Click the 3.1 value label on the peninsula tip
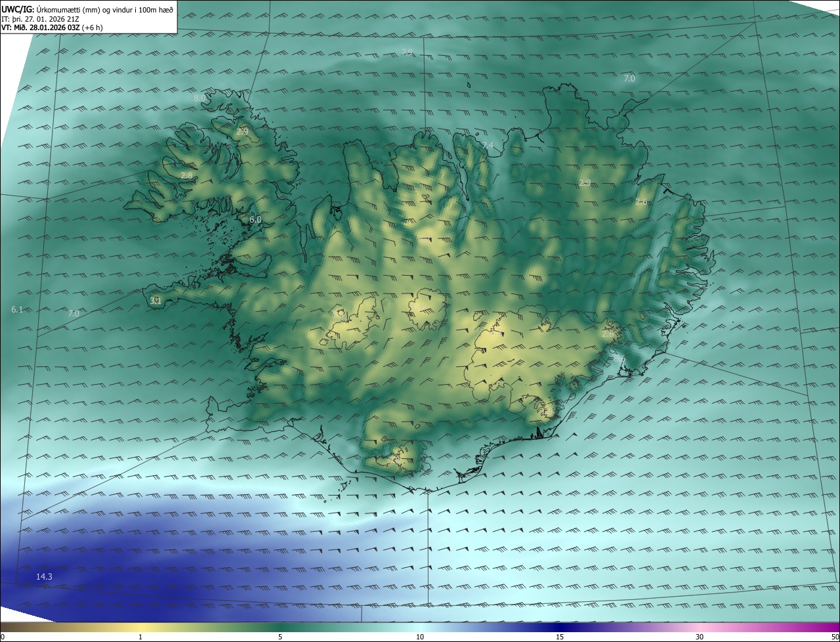This screenshot has height=642, width=840. pos(156,301)
